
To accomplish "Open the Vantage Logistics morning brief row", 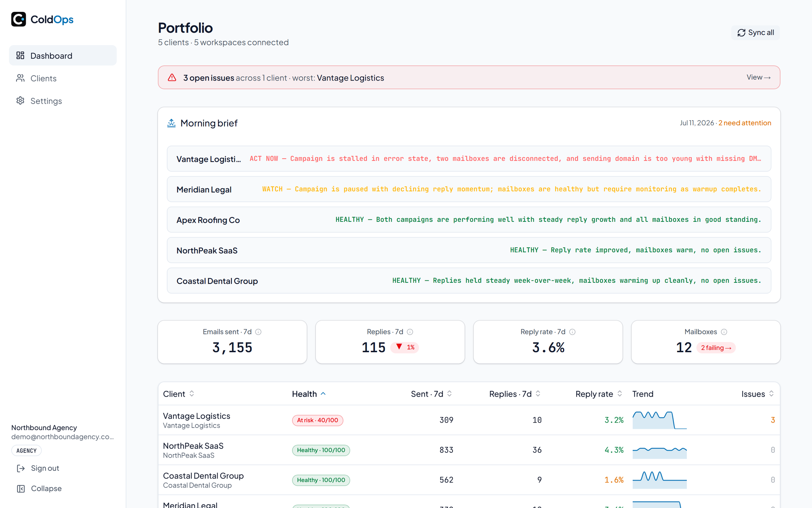I will pyautogui.click(x=469, y=158).
